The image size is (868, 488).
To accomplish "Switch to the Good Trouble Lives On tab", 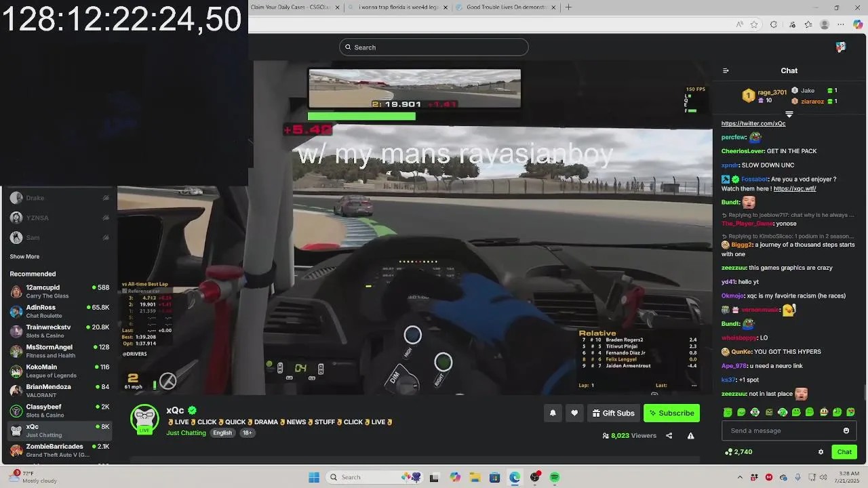I will (x=506, y=7).
